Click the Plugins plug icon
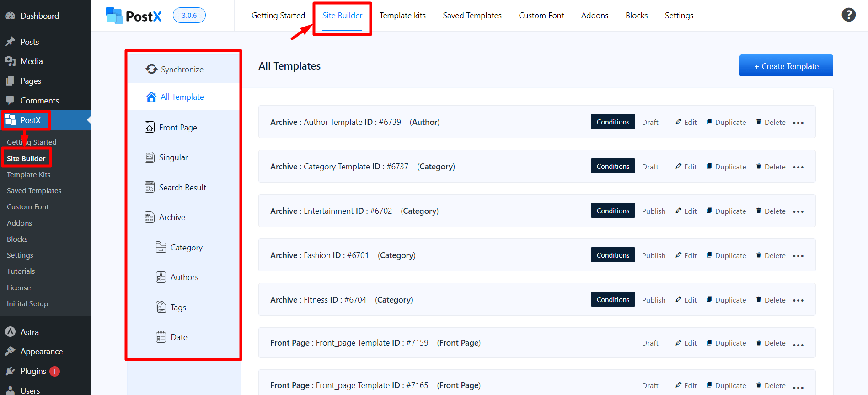 point(11,371)
